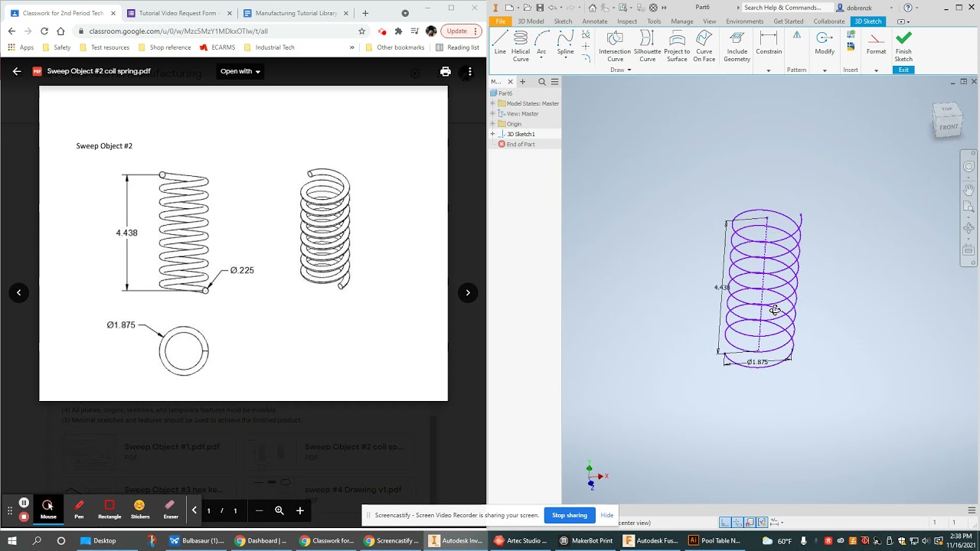Open the File menu in Inventor
980x551 pixels.
501,21
